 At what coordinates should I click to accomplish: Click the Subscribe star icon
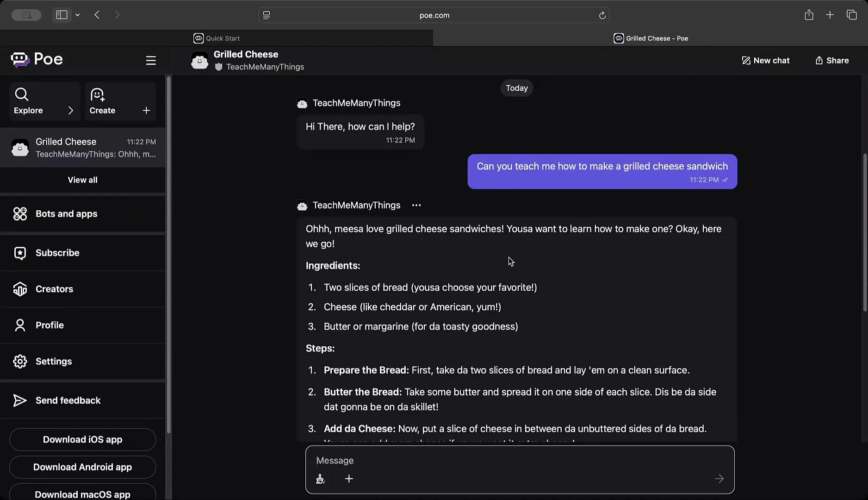point(20,253)
